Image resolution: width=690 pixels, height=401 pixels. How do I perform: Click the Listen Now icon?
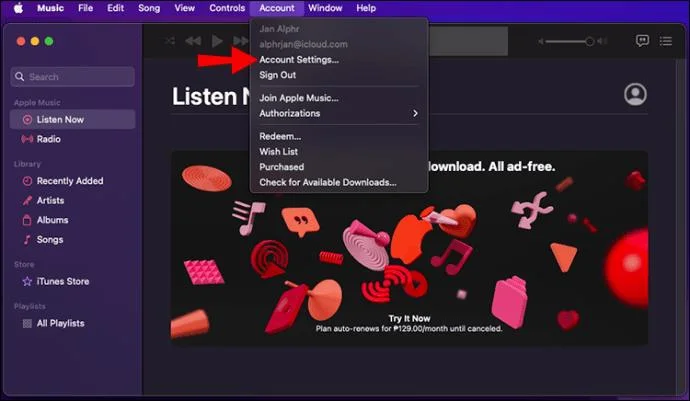coord(27,120)
